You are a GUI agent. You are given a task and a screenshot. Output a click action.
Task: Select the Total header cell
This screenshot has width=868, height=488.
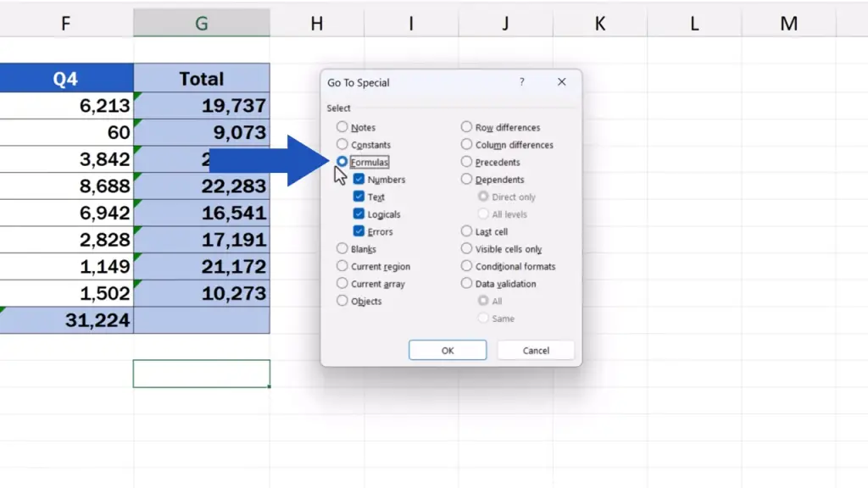[x=201, y=79]
